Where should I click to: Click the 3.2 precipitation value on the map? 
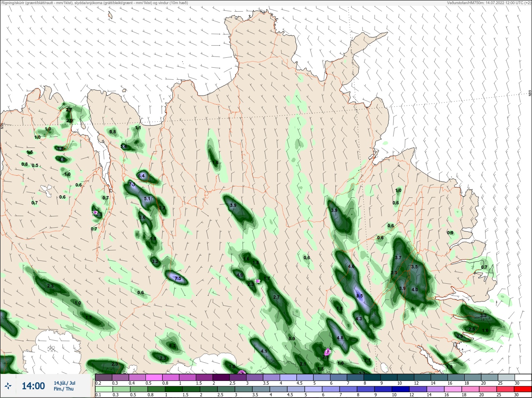(x=155, y=261)
